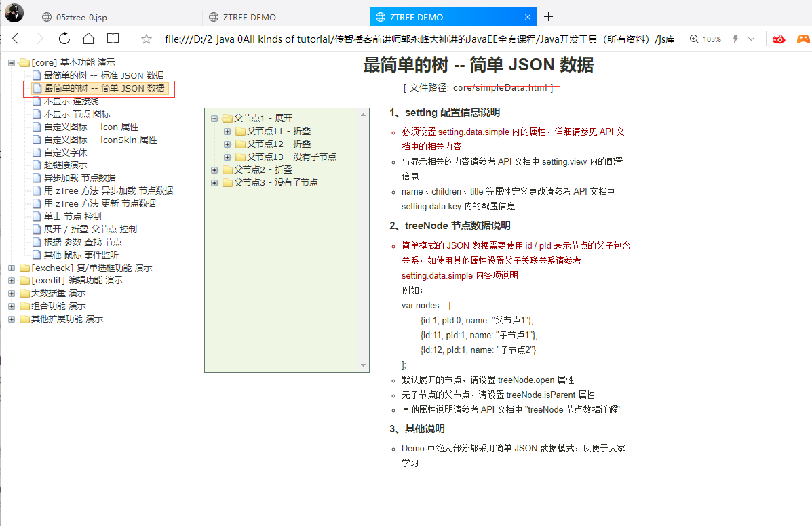Viewport: 812px width, 526px height.
Task: Click the 父节点1 folder icon
Action: 227,119
